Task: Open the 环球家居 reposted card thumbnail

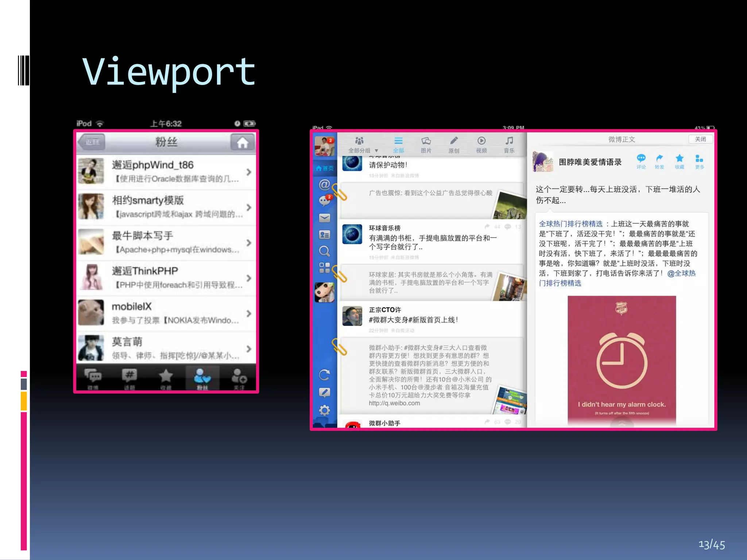Action: [x=509, y=287]
